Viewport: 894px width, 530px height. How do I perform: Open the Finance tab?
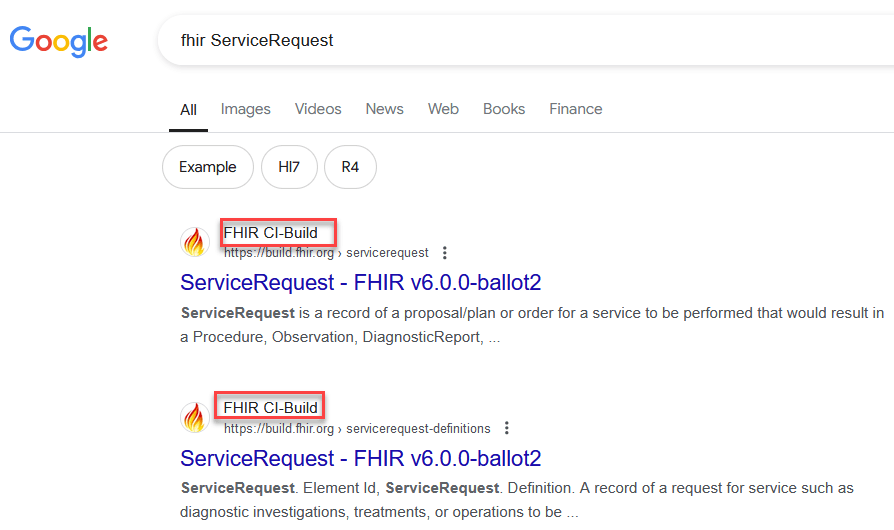tap(575, 109)
